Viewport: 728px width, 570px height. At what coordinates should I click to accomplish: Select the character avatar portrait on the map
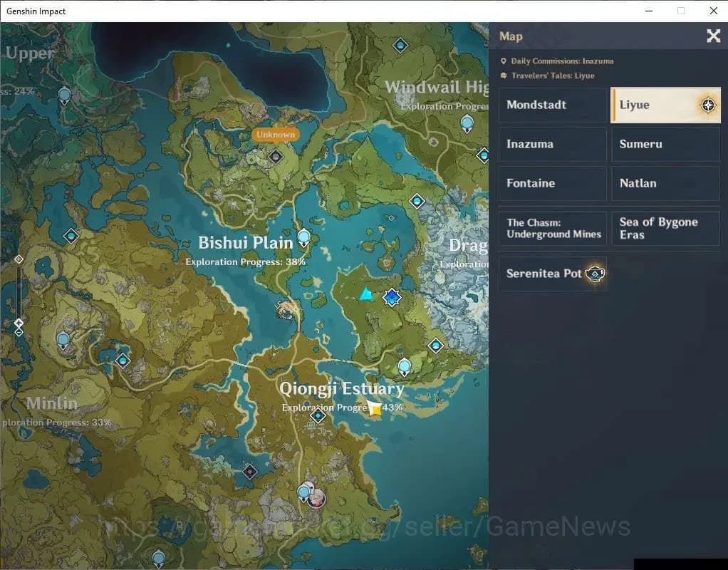point(317,499)
